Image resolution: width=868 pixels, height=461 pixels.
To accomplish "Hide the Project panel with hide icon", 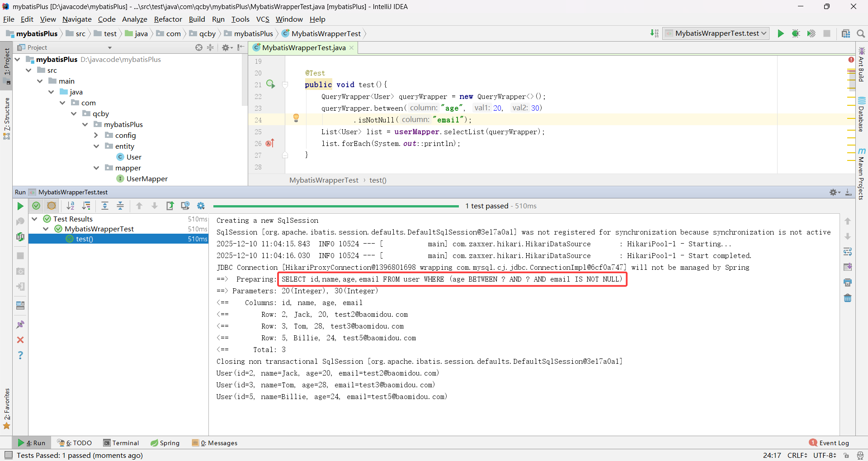I will coord(241,47).
